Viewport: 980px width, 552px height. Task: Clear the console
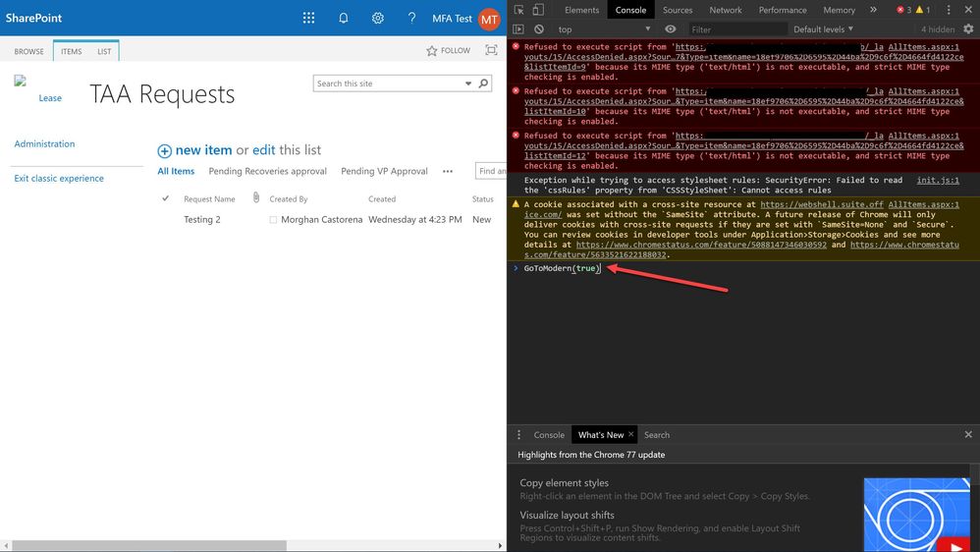(539, 29)
